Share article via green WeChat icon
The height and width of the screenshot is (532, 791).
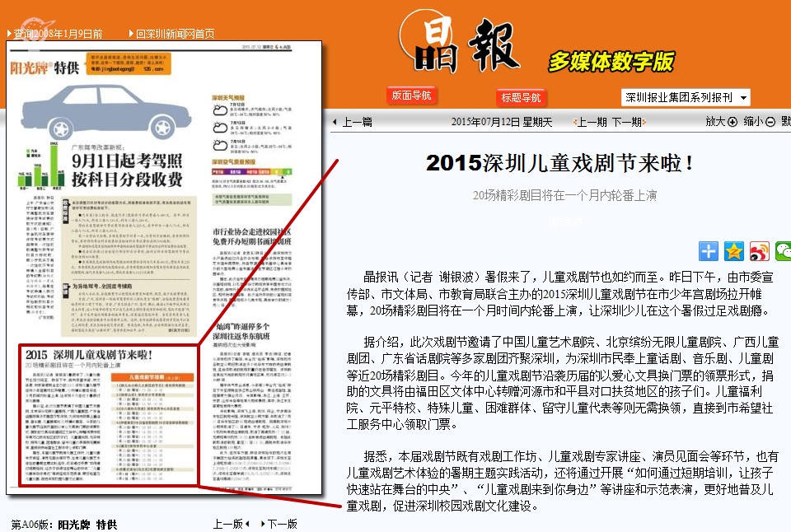coord(783,251)
